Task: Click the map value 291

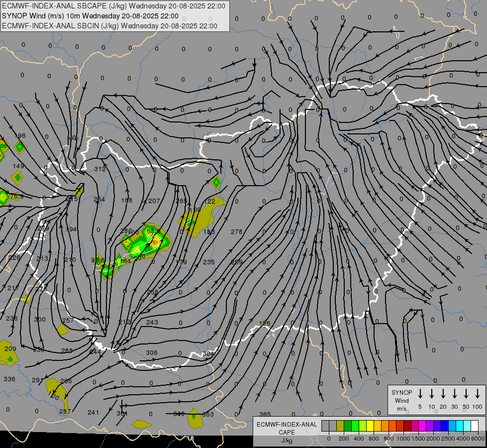Action: (x=38, y=380)
